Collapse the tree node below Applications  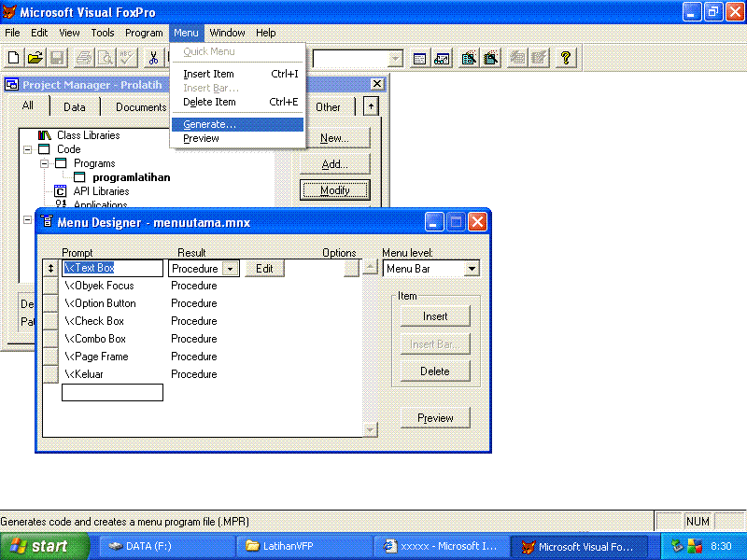click(x=28, y=220)
